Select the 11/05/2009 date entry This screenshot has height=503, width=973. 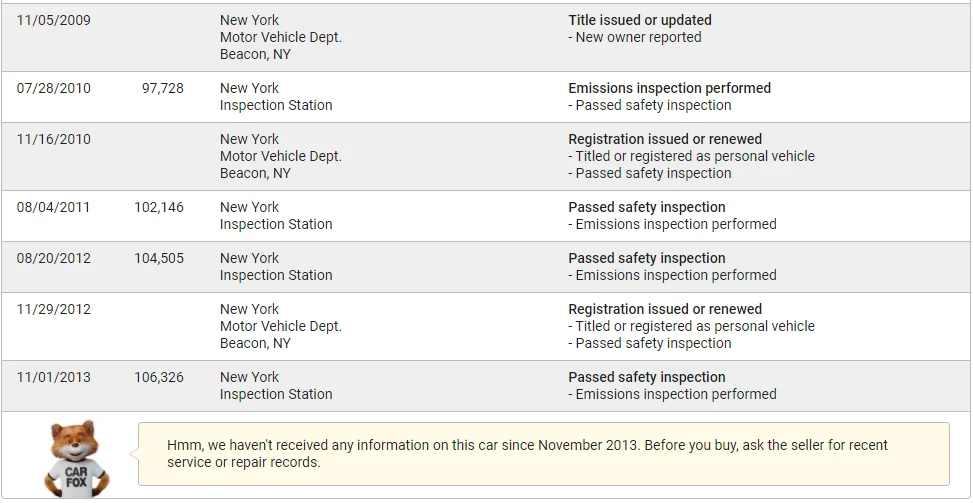coord(53,20)
